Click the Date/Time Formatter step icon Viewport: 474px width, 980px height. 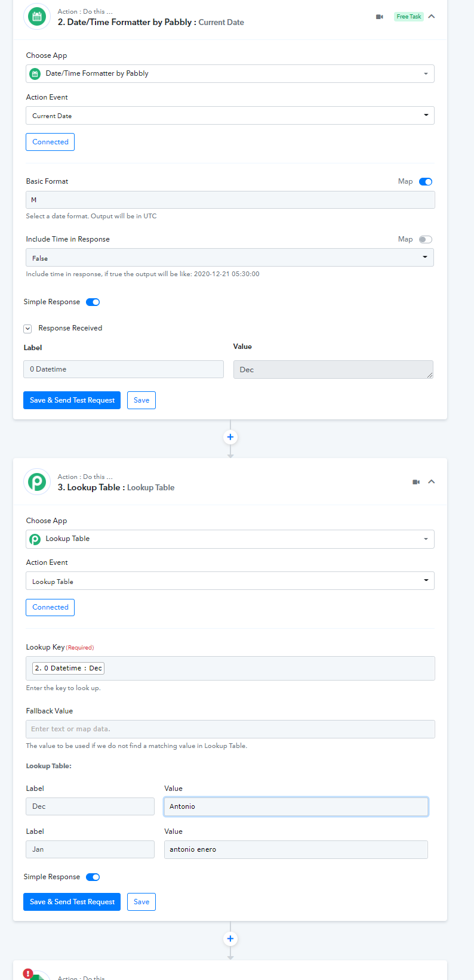(x=37, y=16)
